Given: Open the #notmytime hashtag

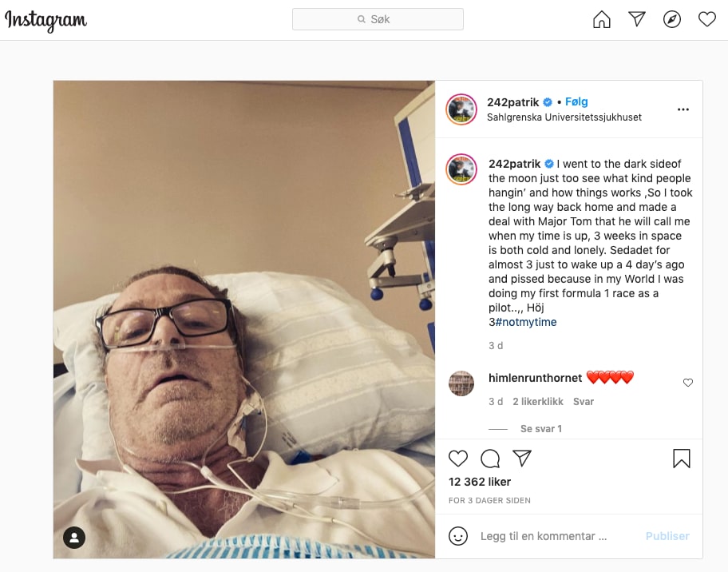Looking at the screenshot, I should click(x=525, y=322).
